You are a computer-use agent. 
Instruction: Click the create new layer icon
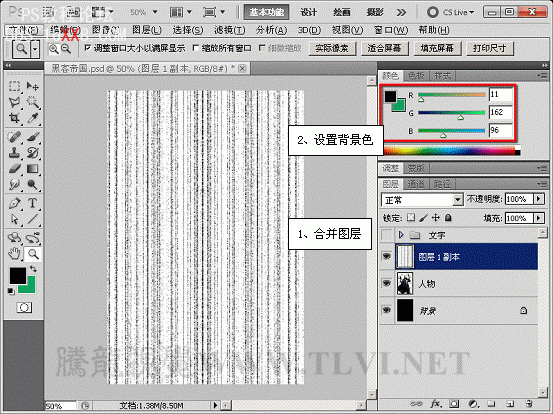tap(510, 403)
